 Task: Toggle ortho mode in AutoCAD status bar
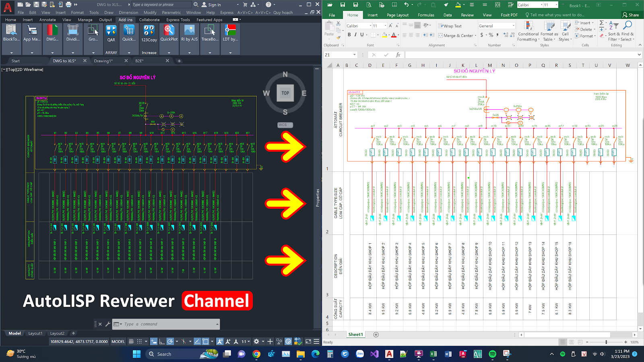click(x=162, y=341)
